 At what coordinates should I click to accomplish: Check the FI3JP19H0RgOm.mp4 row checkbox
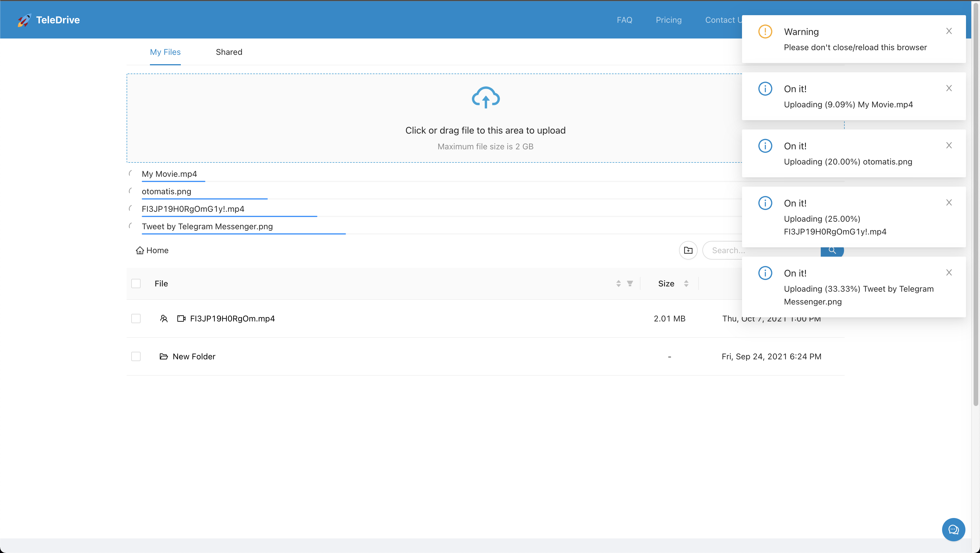click(x=136, y=318)
